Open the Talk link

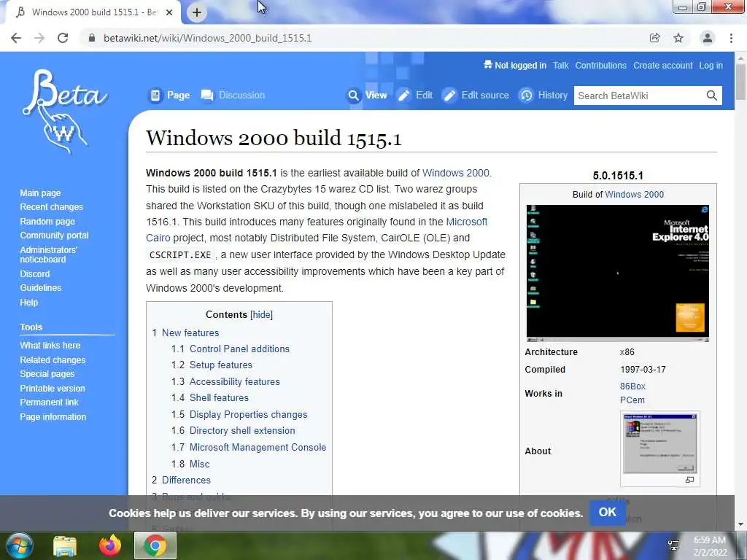(x=561, y=66)
